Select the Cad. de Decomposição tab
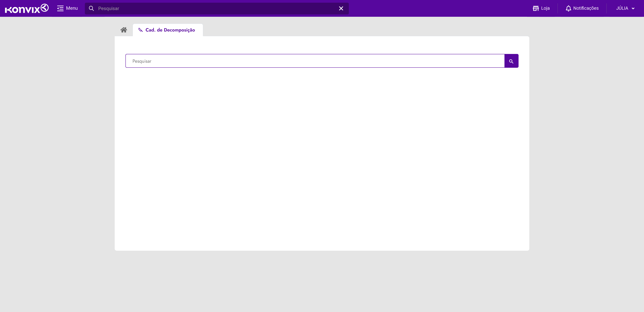This screenshot has height=312, width=644. click(170, 30)
